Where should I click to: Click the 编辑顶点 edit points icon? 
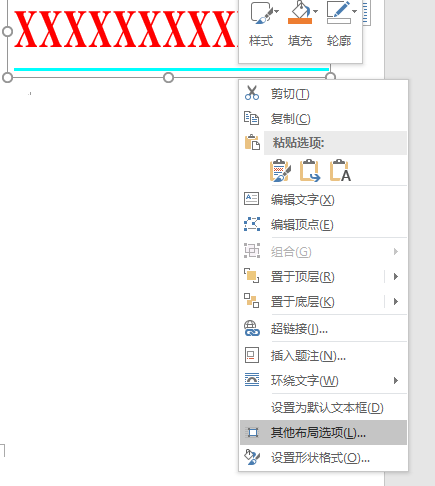point(252,224)
